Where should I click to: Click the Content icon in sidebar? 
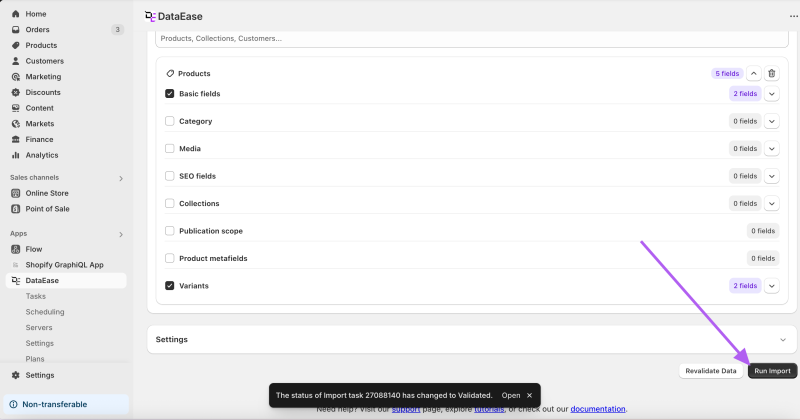tap(16, 108)
